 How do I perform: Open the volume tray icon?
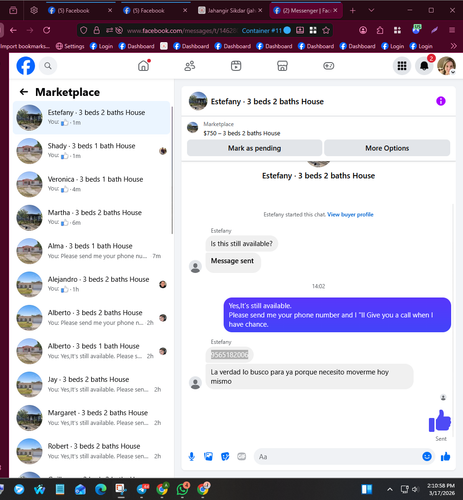tap(415, 489)
